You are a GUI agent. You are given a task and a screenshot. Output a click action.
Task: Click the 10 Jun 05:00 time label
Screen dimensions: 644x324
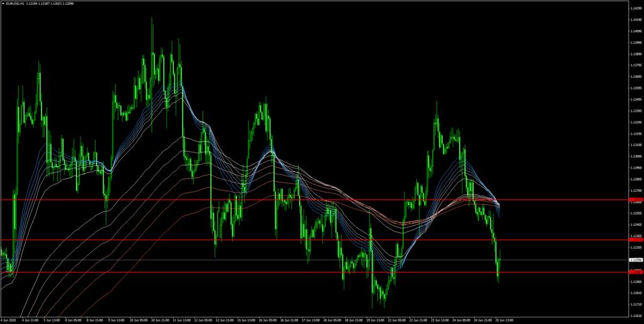[140, 320]
